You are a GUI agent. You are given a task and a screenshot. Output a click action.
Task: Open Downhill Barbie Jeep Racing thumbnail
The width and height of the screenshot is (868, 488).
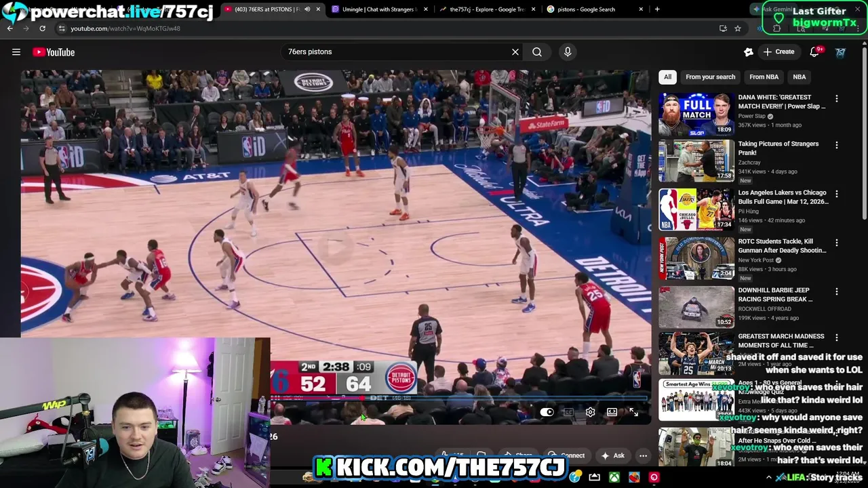(x=696, y=308)
